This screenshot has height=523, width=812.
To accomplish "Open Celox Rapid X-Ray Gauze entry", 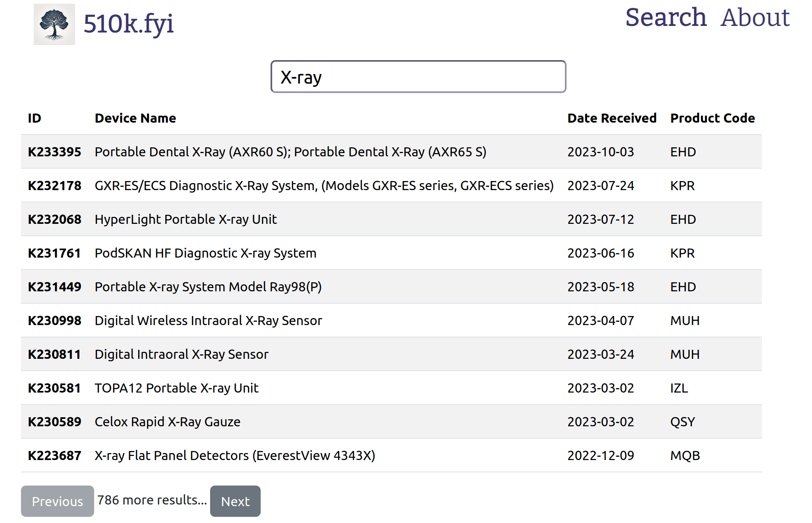I will coord(168,422).
